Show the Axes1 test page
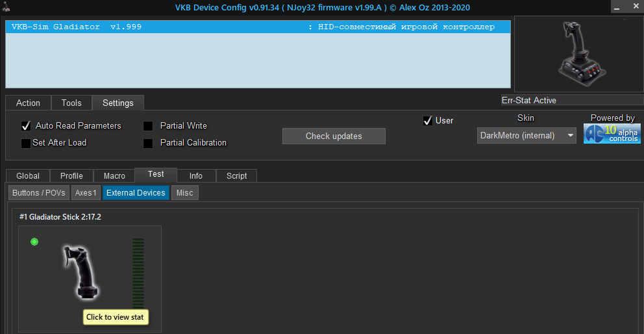This screenshot has width=644, height=334. click(86, 192)
